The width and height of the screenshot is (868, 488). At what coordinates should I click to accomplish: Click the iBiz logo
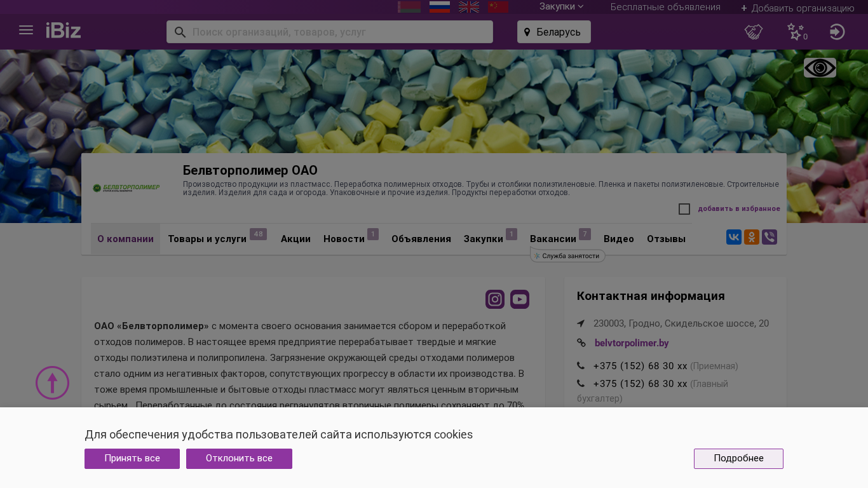coord(64,30)
